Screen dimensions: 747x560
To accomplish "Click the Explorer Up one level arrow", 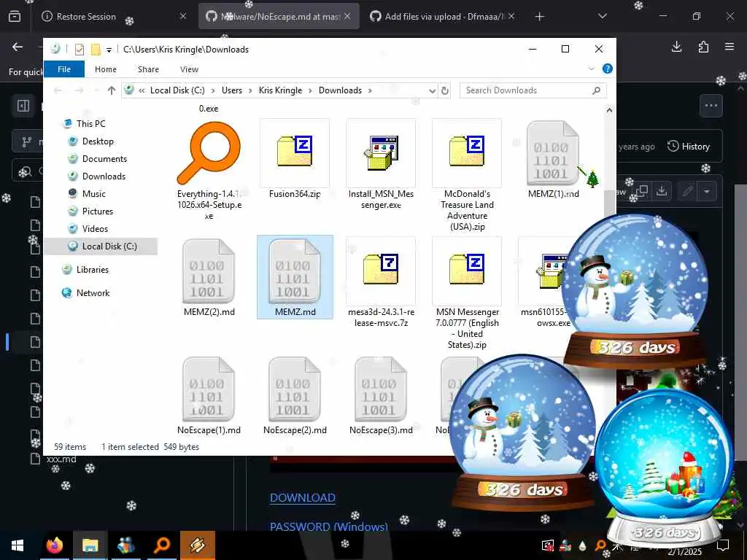I will pyautogui.click(x=112, y=90).
